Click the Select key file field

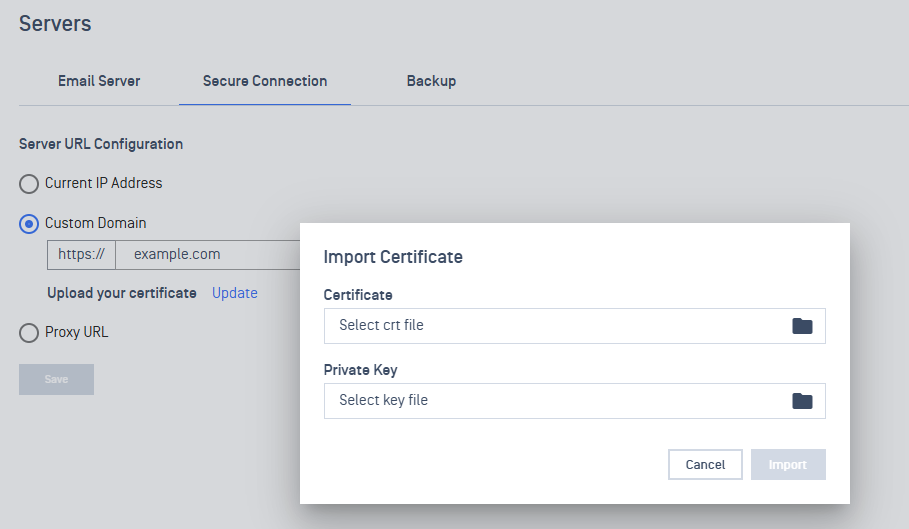tap(575, 400)
